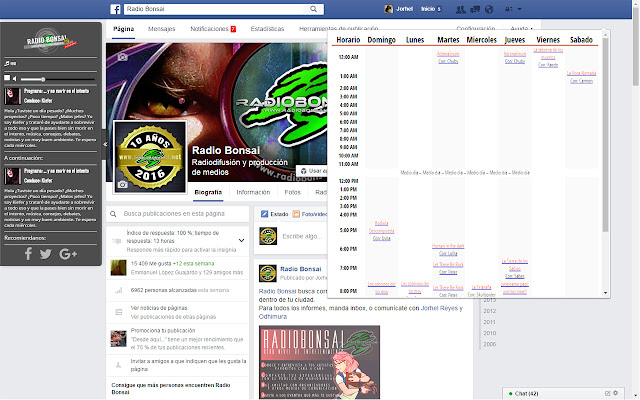Open the Odhimura link in post
This screenshot has width=640, height=400.
click(273, 316)
